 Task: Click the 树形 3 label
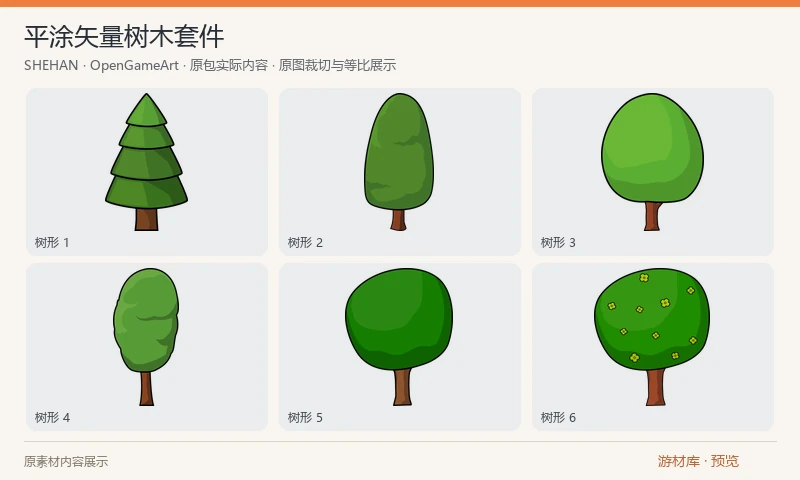point(558,242)
